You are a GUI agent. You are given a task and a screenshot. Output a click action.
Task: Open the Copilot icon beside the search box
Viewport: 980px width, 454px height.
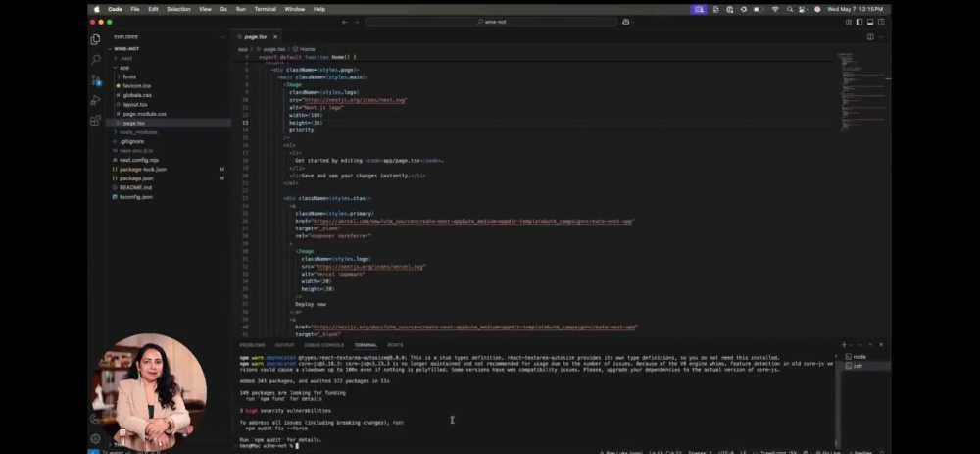pos(625,22)
